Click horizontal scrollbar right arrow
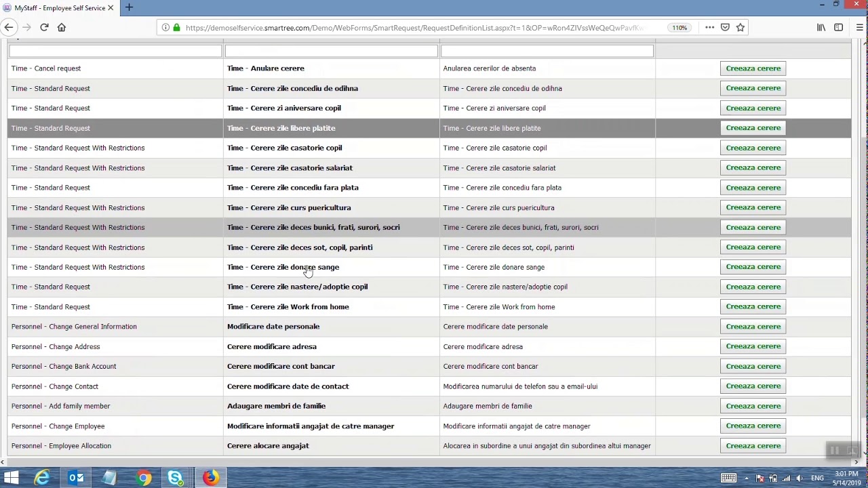Image resolution: width=868 pixels, height=488 pixels. click(856, 462)
